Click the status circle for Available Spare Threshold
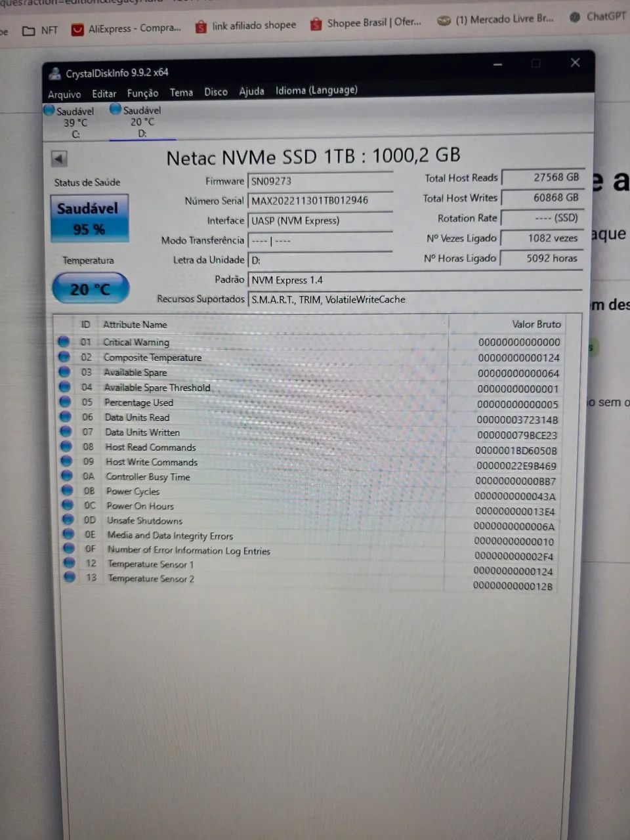Viewport: 630px width, 840px height. tap(64, 387)
